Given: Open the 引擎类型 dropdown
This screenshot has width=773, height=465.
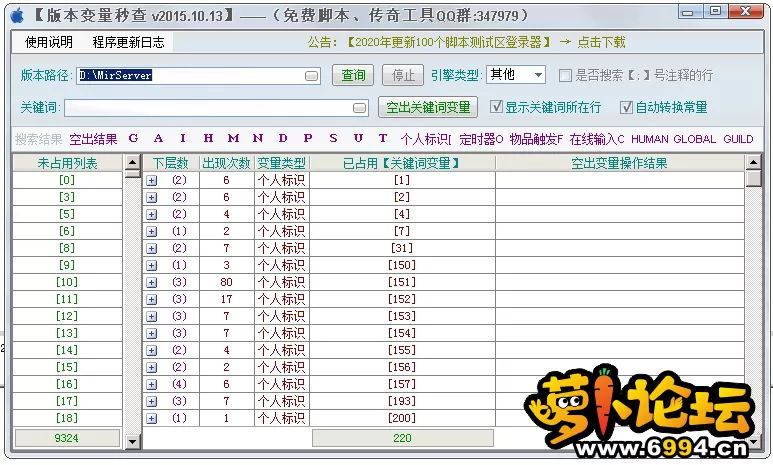Looking at the screenshot, I should (x=538, y=75).
